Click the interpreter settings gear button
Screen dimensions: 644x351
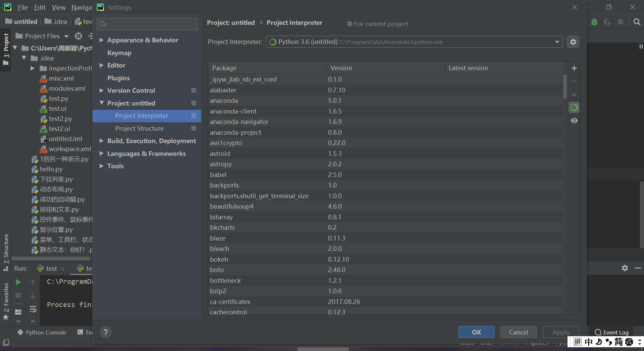click(x=573, y=42)
